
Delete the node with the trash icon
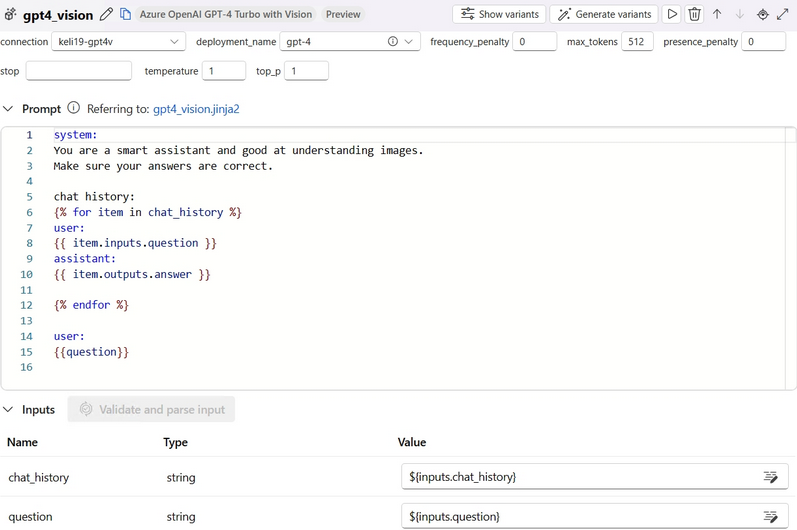(694, 14)
